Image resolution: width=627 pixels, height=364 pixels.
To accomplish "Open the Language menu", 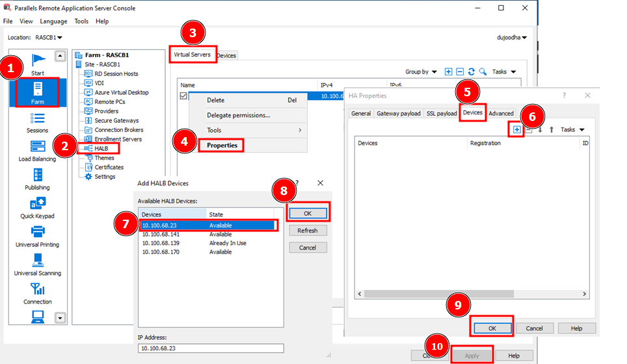I will tap(53, 21).
